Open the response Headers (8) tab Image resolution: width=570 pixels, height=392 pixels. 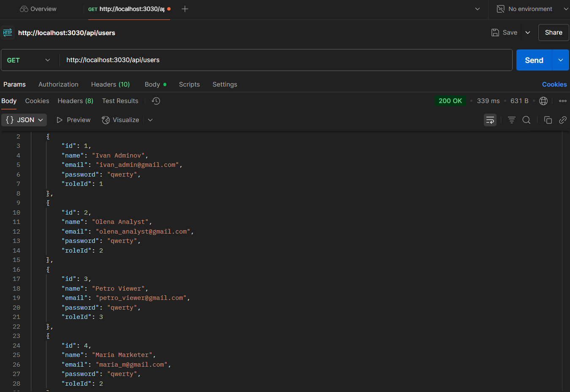pos(75,101)
